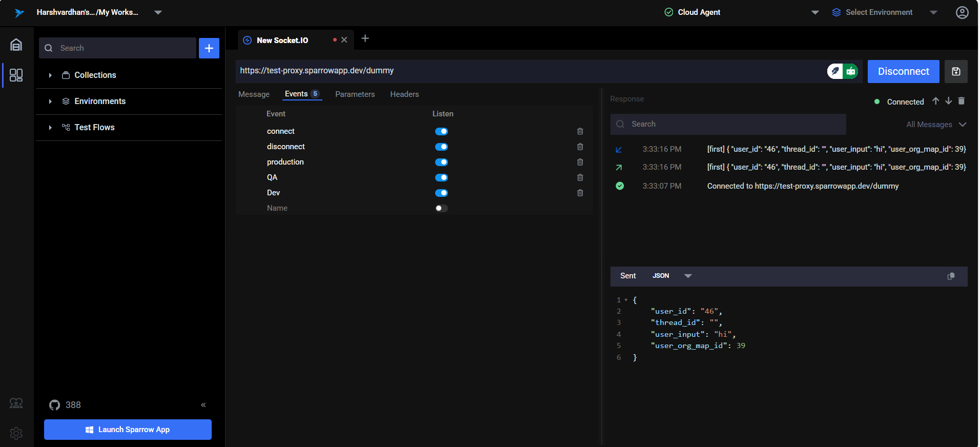
Task: Add a new tab with plus icon
Action: point(365,38)
